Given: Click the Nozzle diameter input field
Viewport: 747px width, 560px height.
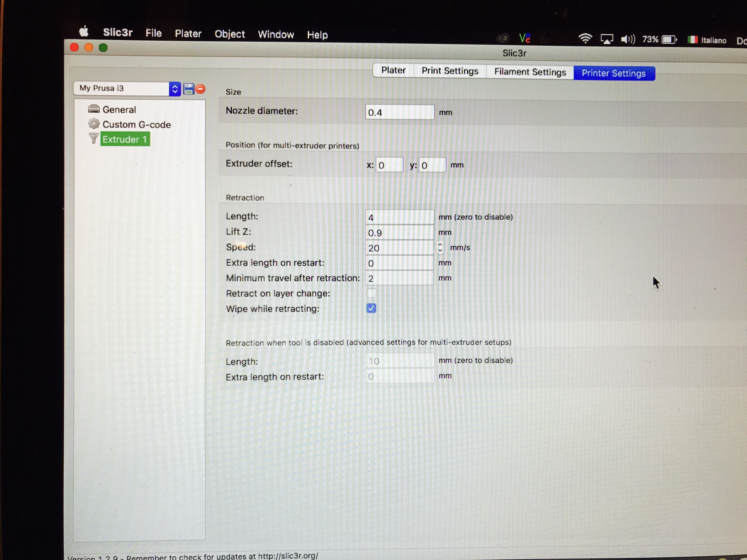Looking at the screenshot, I should tap(400, 112).
